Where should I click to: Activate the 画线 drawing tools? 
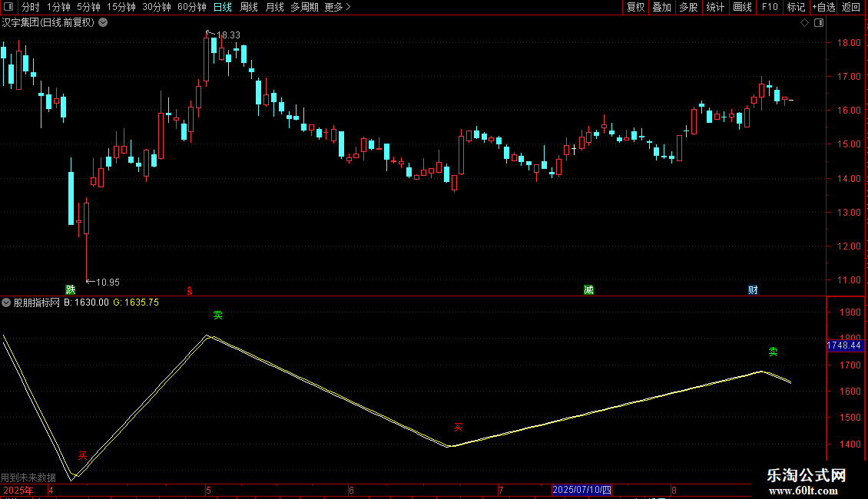point(742,7)
